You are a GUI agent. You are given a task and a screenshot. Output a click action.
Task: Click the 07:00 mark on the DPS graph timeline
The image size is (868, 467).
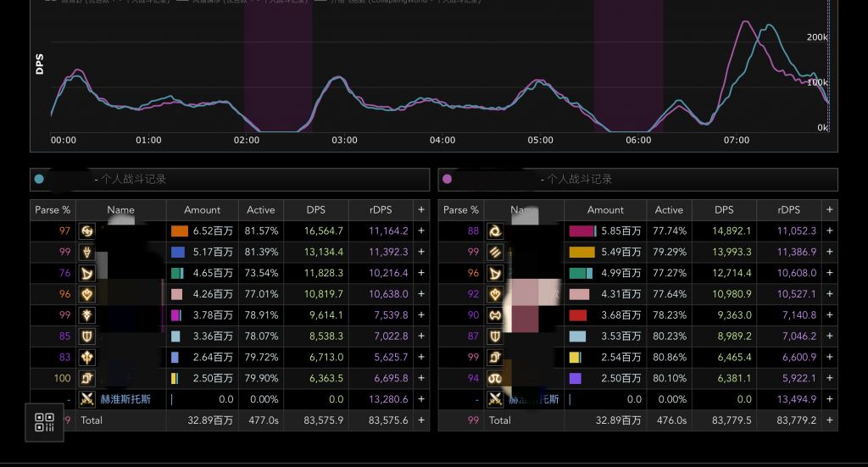(736, 140)
